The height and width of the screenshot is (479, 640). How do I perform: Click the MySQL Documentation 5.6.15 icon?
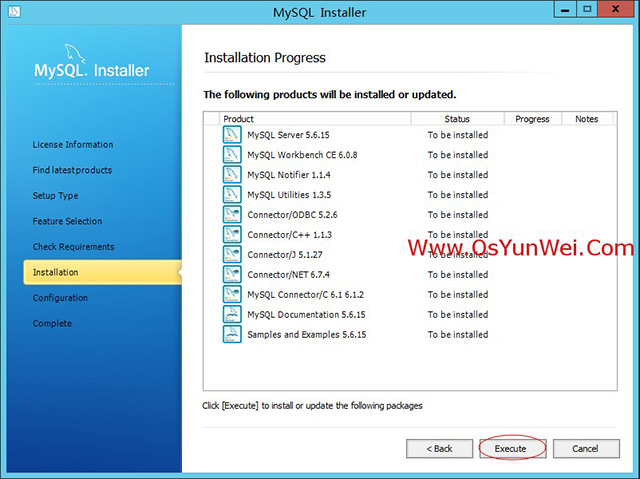[x=232, y=315]
